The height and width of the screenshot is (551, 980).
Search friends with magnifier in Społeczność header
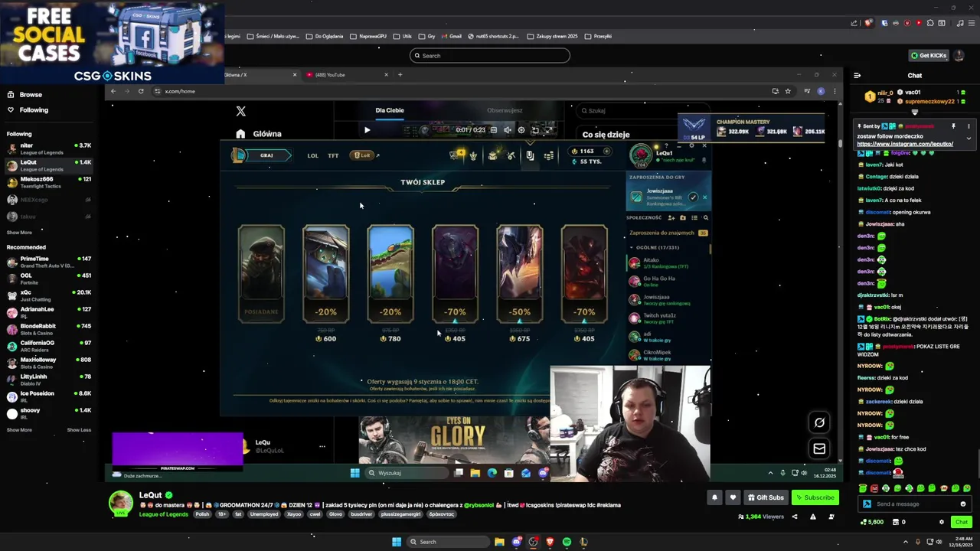705,217
